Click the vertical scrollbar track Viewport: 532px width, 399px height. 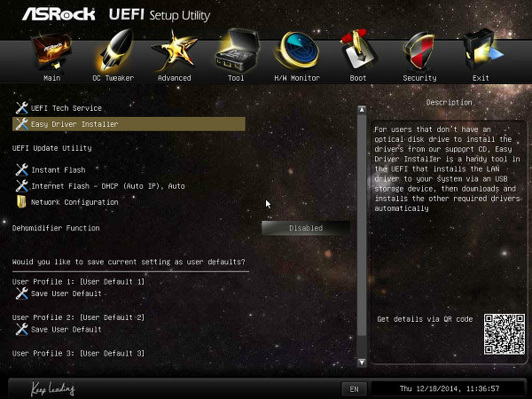[x=362, y=236]
